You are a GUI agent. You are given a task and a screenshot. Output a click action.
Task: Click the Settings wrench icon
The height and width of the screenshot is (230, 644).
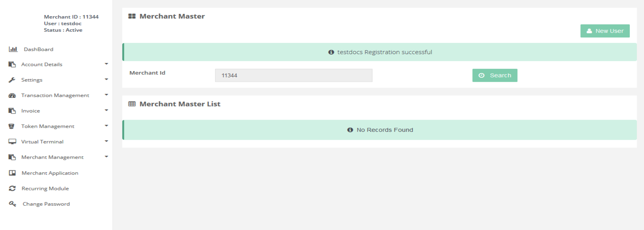pos(12,80)
